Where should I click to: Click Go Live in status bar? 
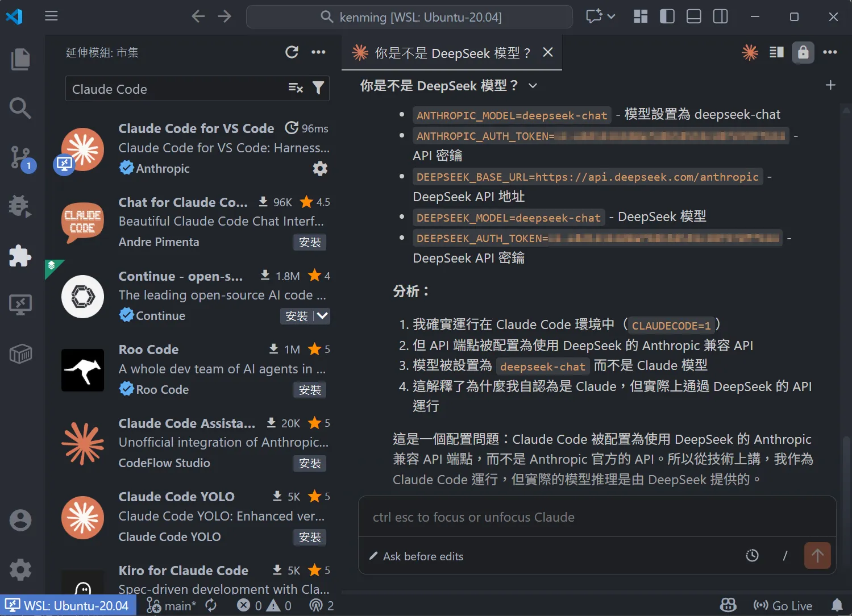pyautogui.click(x=783, y=606)
